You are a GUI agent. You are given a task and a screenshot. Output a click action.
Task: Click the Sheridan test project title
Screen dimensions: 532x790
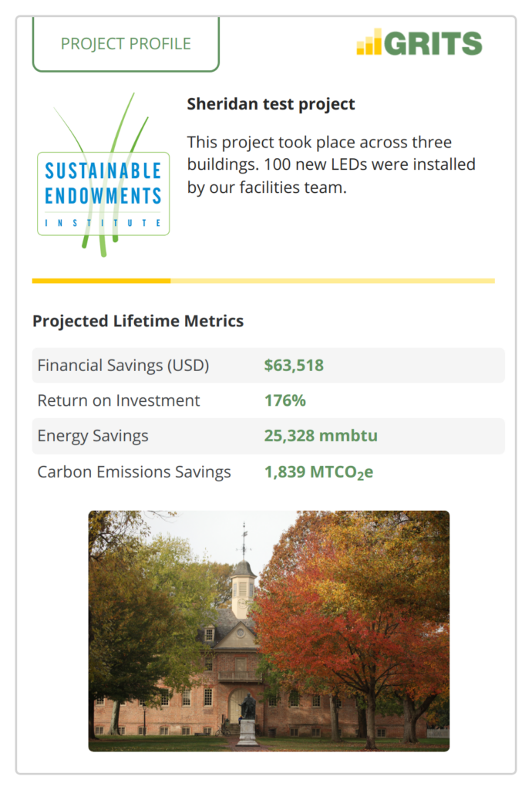[271, 104]
